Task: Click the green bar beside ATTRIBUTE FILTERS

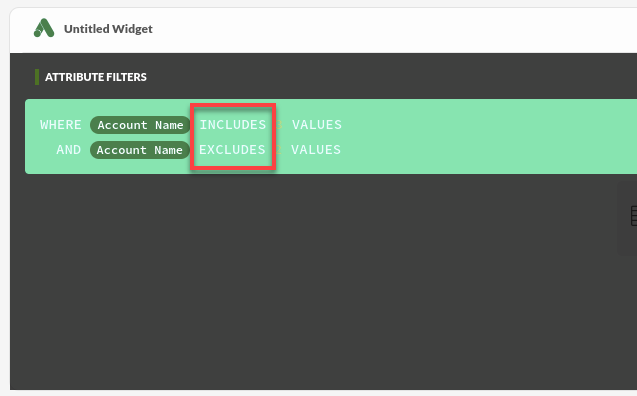Action: (x=37, y=77)
